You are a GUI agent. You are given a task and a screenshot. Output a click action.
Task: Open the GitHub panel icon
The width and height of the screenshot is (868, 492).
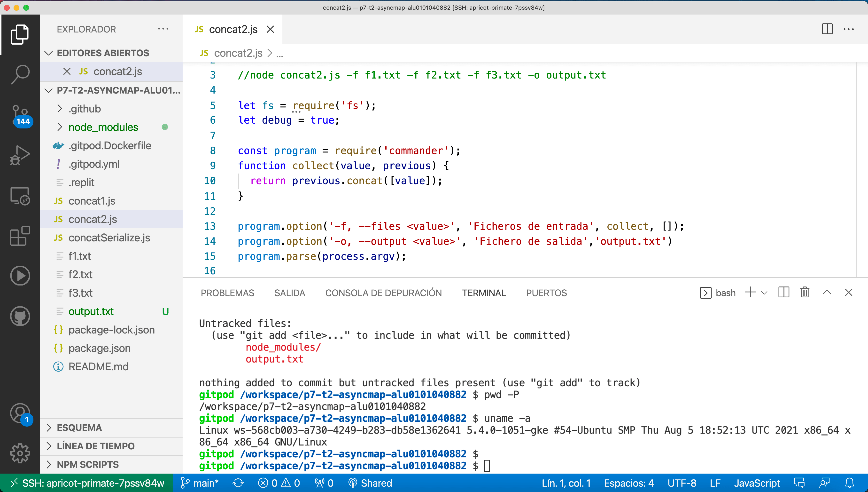[x=20, y=317]
